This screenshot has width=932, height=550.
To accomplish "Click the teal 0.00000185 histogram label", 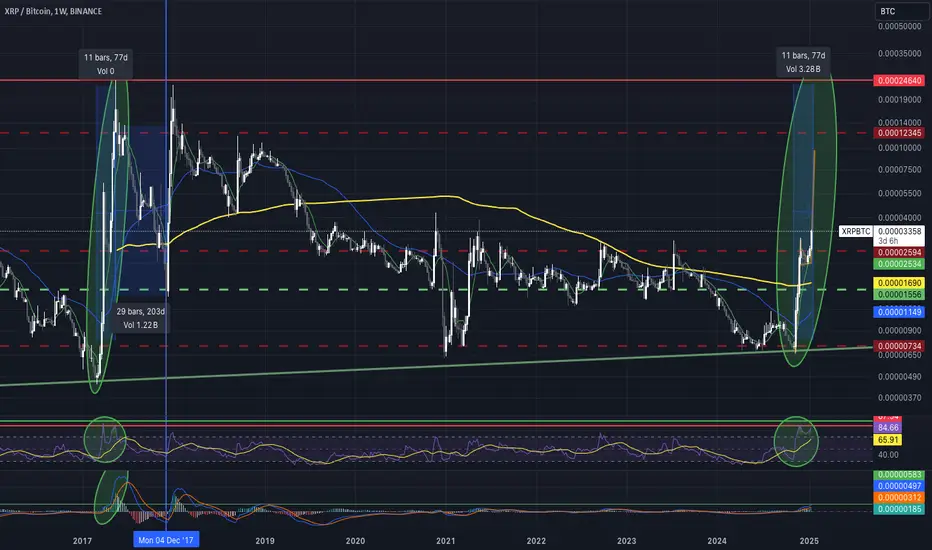I will click(899, 509).
